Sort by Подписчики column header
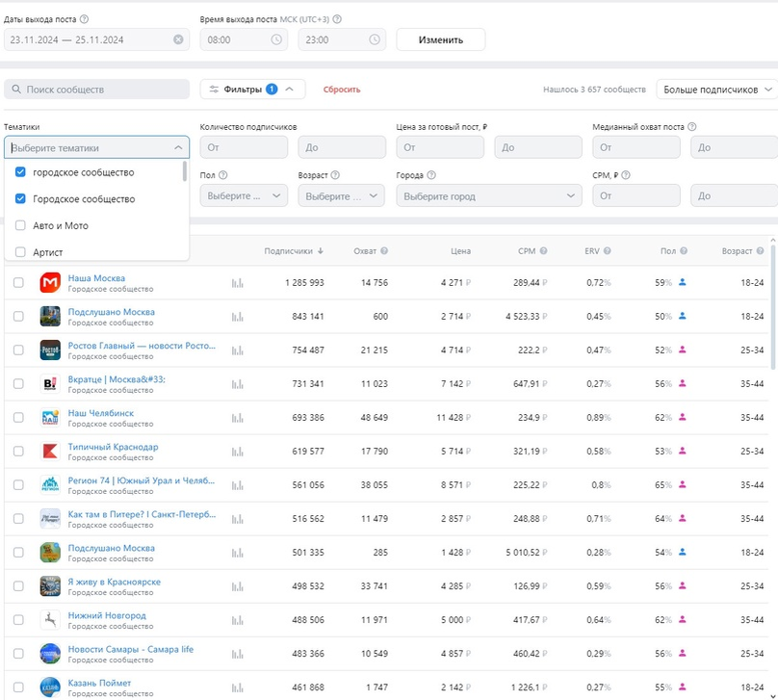 [294, 251]
